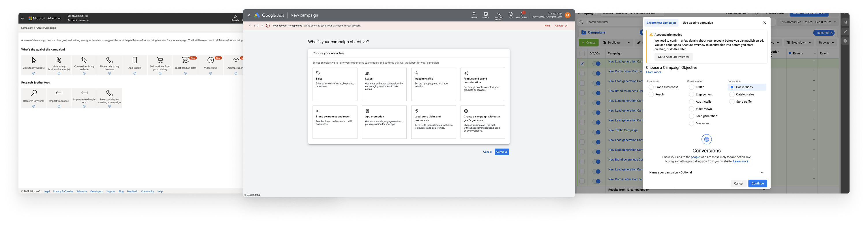Image resolution: width=868 pixels, height=225 pixels.
Task: Select the Lead generation objective radio button
Action: click(x=691, y=116)
